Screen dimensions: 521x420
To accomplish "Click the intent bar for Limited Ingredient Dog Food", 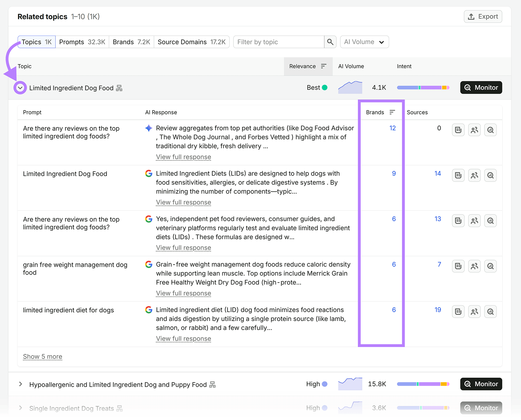I will tap(423, 88).
